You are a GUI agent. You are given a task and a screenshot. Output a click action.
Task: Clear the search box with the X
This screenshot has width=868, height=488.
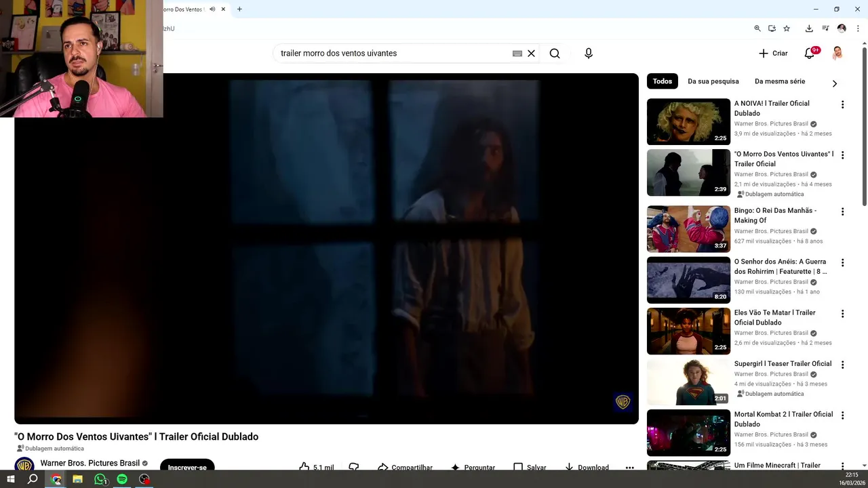pos(531,54)
